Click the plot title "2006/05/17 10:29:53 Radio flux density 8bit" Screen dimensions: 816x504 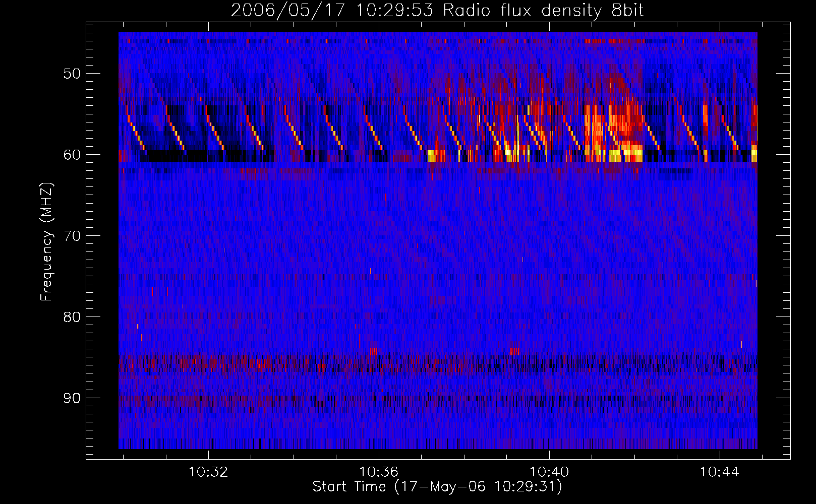(x=437, y=11)
